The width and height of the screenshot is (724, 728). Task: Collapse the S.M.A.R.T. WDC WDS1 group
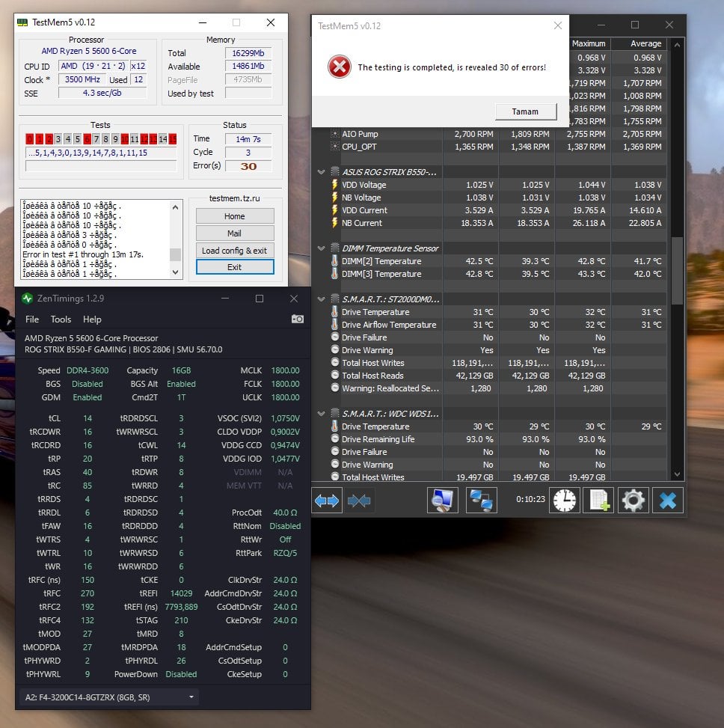click(321, 414)
